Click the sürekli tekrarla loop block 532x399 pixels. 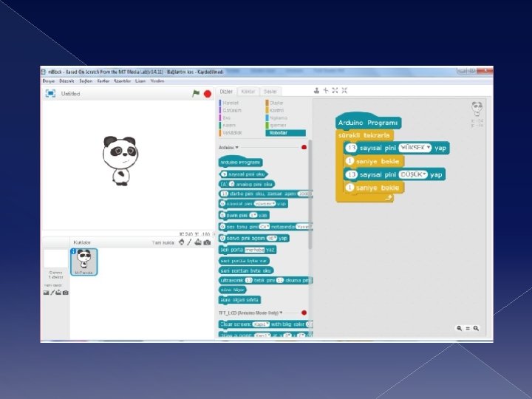pyautogui.click(x=364, y=135)
